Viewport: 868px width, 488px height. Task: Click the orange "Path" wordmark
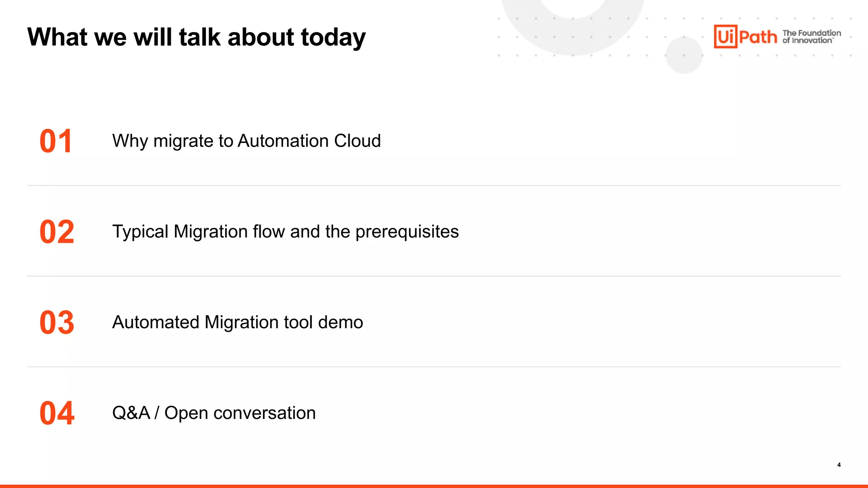pos(758,37)
